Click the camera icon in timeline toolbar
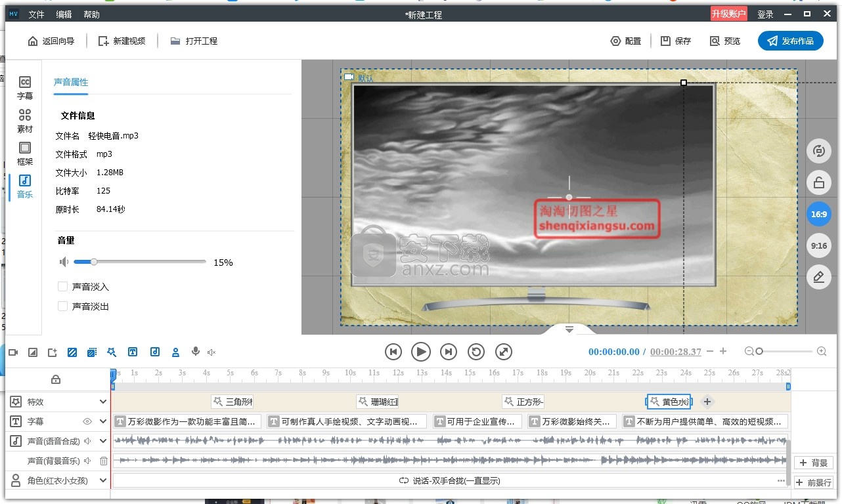The image size is (842, 504). pos(13,352)
